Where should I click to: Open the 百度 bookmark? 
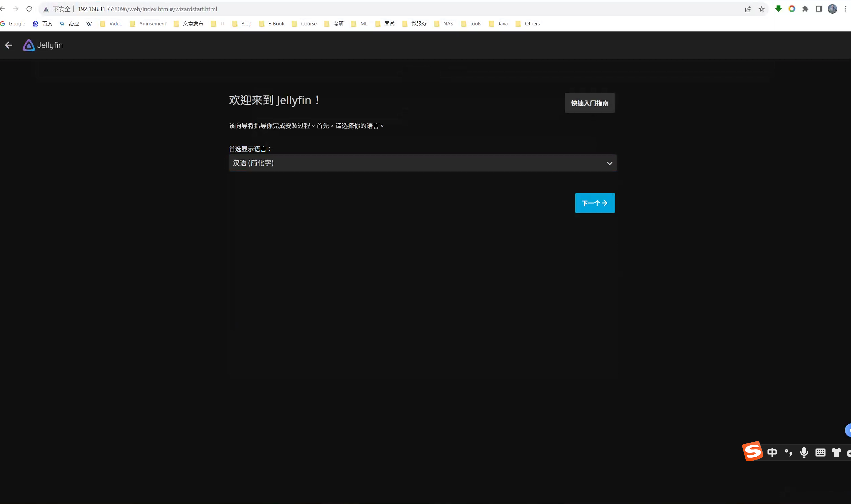point(42,24)
